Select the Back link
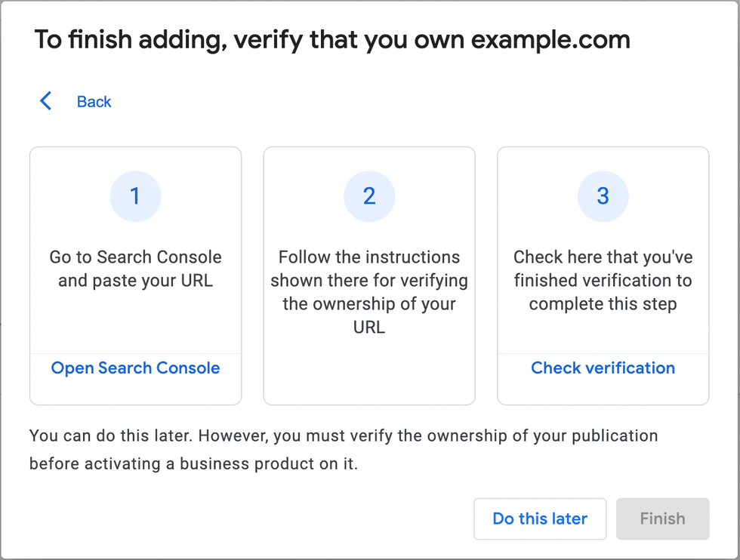The image size is (740, 560). [x=94, y=100]
